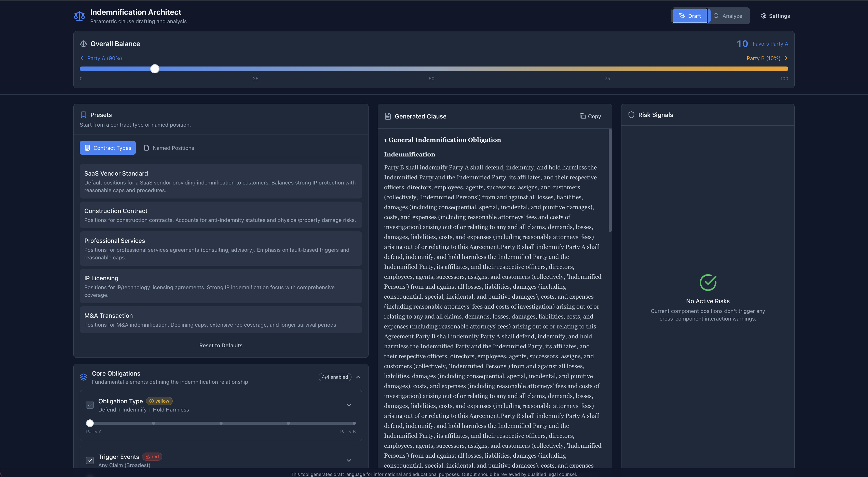Switch to Draft mode
This screenshot has height=477, width=868.
[x=690, y=16]
